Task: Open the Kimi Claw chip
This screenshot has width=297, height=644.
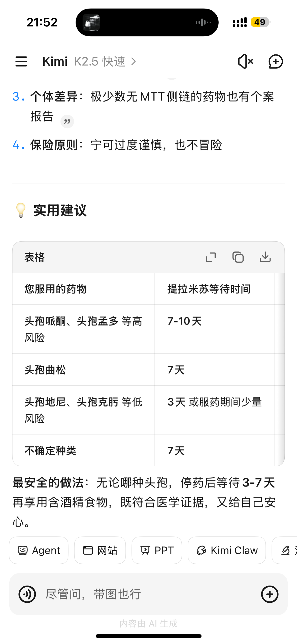Action: (227, 550)
